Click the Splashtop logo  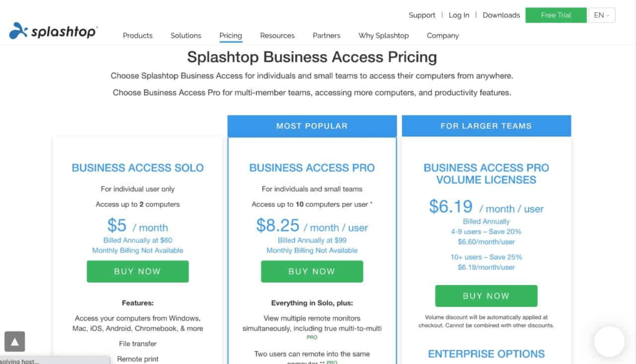coord(53,31)
